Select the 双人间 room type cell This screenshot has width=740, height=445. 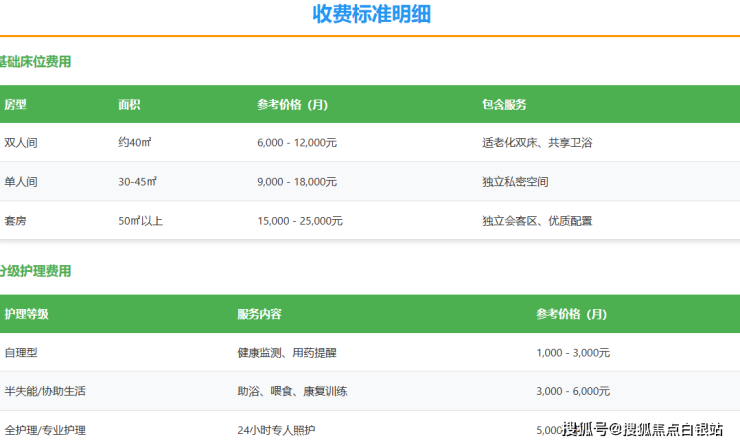click(x=21, y=143)
